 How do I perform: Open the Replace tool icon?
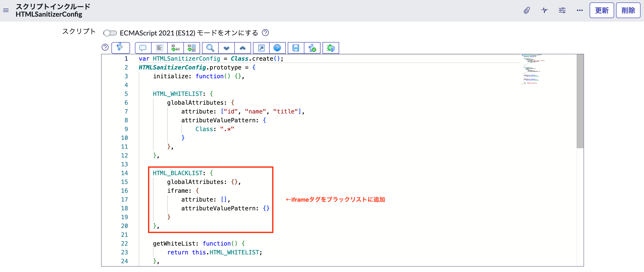coord(175,48)
